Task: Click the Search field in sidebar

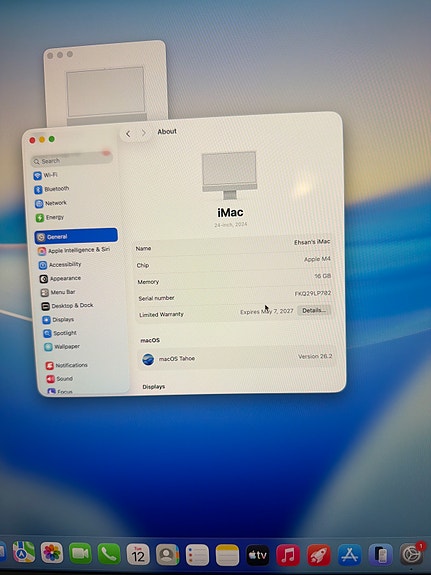Action: 72,160
